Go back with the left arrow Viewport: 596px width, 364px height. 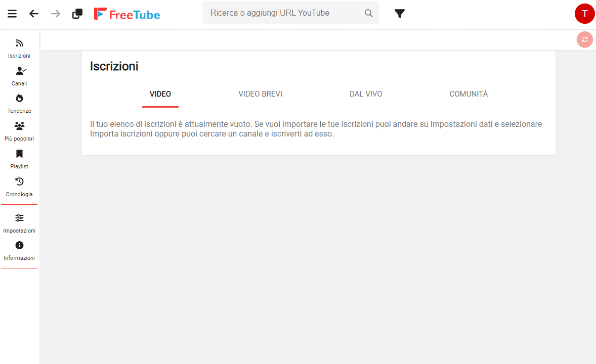pos(34,14)
